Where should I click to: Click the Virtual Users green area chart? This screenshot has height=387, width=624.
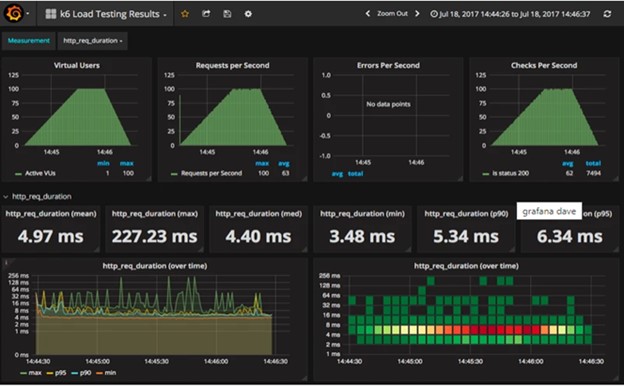tap(78, 117)
